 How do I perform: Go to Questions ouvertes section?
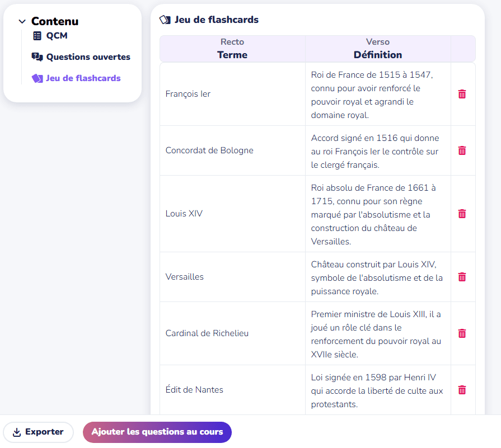pos(88,57)
